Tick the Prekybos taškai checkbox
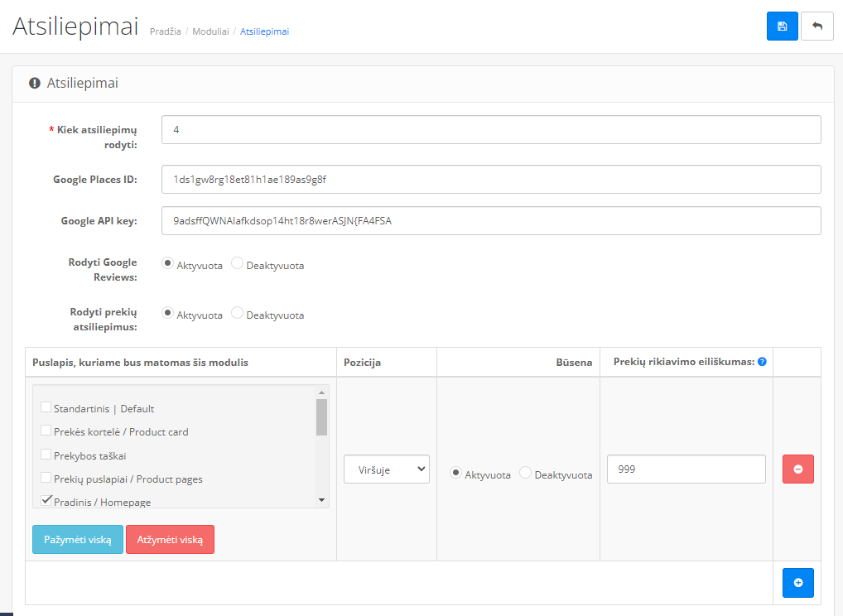Viewport: 843px width, 616px height. 46,455
